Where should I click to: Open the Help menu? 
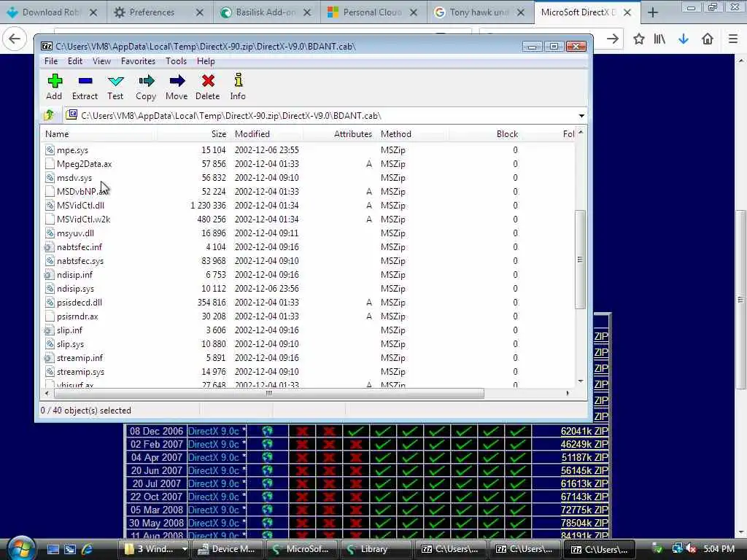[206, 61]
